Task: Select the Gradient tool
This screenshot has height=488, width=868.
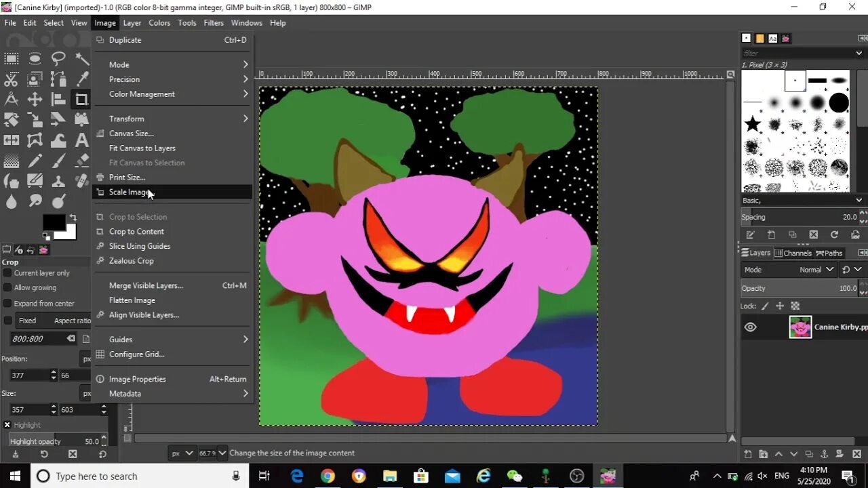Action: point(12,161)
